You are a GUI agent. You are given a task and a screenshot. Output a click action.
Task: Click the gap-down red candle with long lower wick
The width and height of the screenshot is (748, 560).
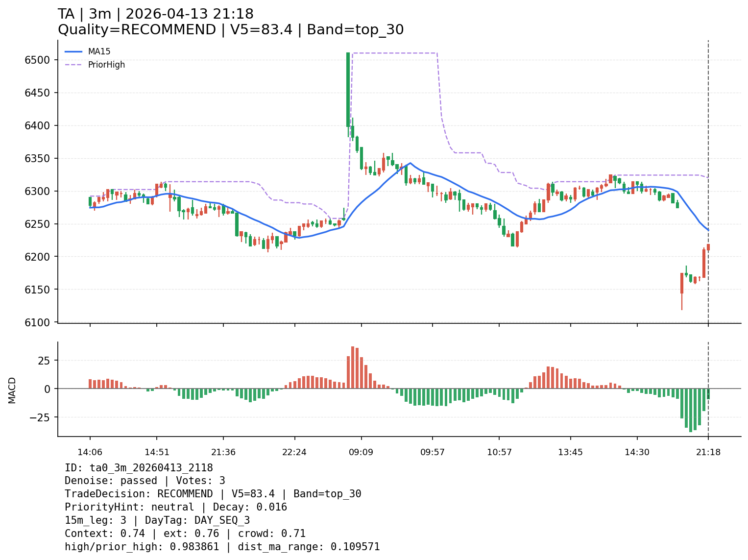pos(681,283)
